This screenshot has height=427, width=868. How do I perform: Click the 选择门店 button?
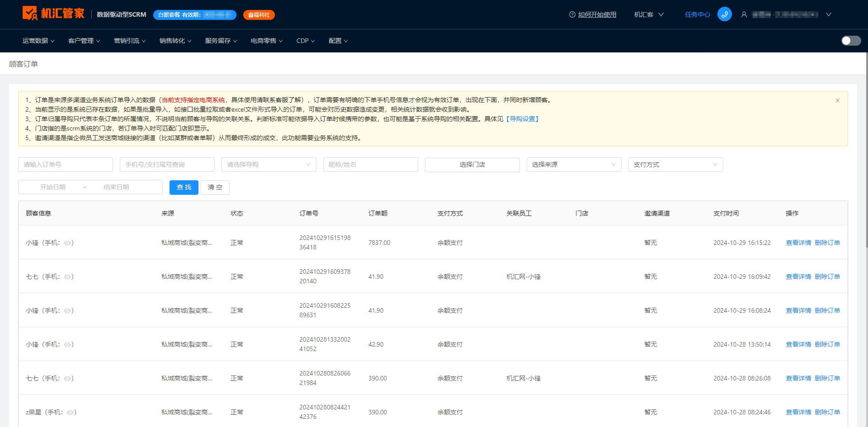point(472,164)
